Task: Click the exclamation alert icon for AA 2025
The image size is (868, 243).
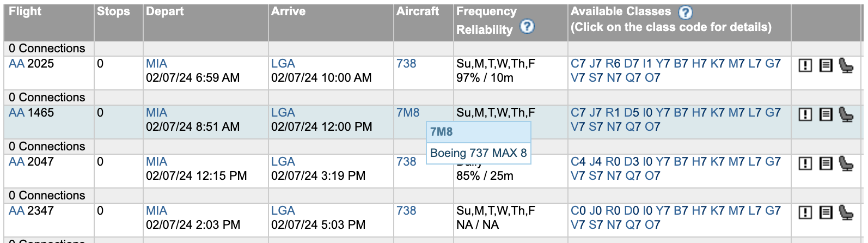Action: [805, 65]
